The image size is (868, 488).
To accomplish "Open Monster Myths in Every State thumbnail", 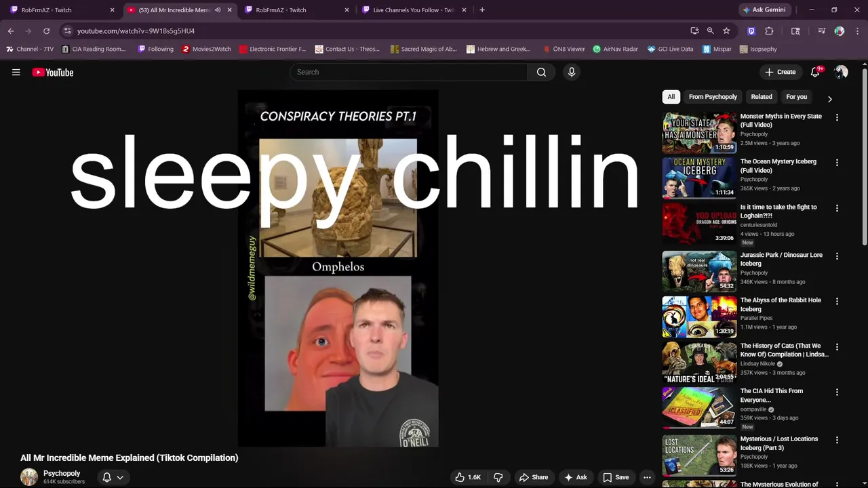I will [699, 132].
